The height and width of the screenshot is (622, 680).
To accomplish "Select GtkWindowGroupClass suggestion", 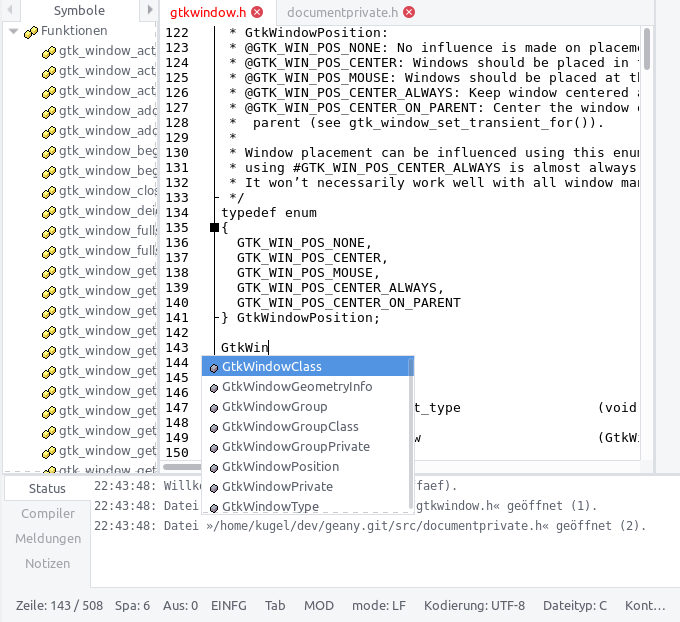I will click(x=305, y=426).
